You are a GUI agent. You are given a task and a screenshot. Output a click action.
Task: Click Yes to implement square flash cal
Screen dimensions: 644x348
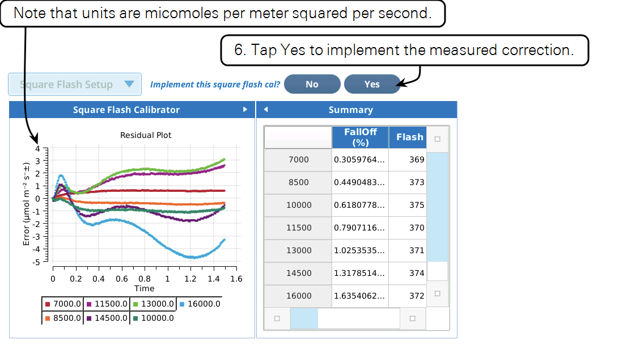tap(372, 84)
